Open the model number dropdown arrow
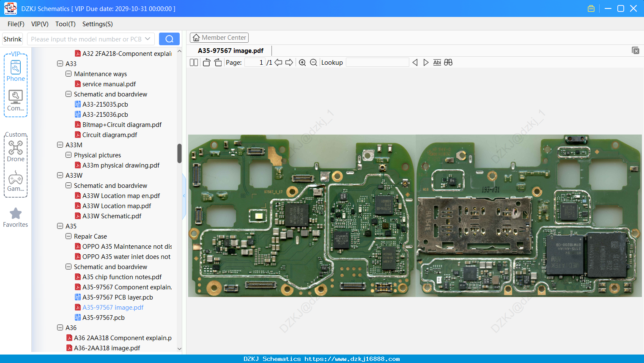Image resolution: width=644 pixels, height=363 pixels. (148, 39)
